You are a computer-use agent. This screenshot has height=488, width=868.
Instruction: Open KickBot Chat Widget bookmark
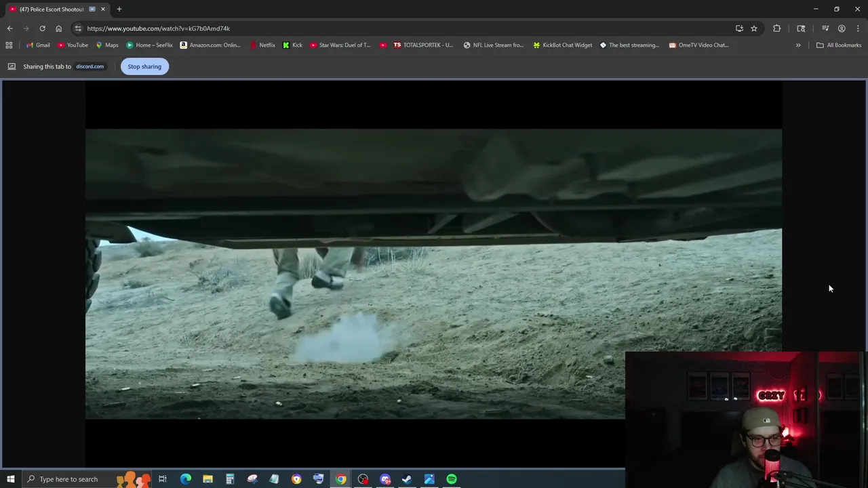(562, 45)
